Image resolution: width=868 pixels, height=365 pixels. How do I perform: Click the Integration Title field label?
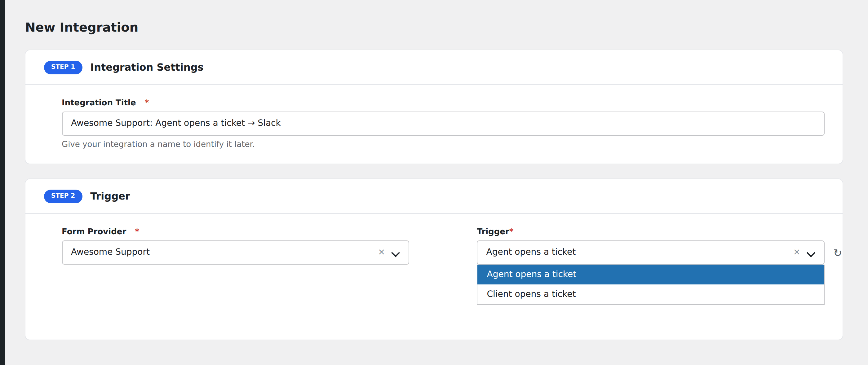[x=99, y=102]
